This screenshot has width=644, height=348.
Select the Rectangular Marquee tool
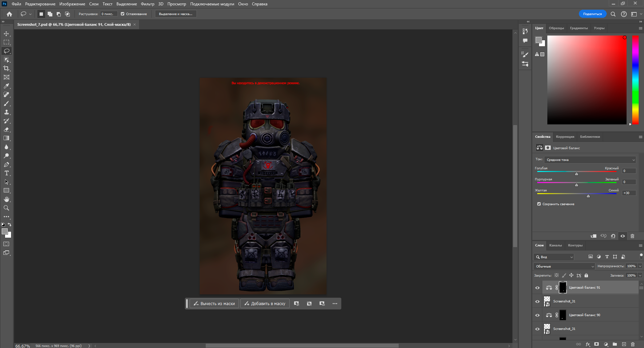point(6,42)
